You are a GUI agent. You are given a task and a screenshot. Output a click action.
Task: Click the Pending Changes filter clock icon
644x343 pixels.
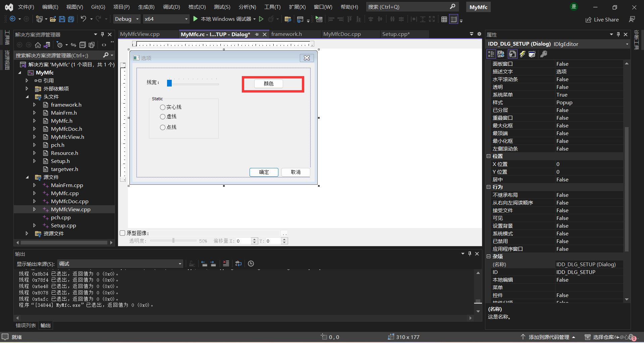60,45
